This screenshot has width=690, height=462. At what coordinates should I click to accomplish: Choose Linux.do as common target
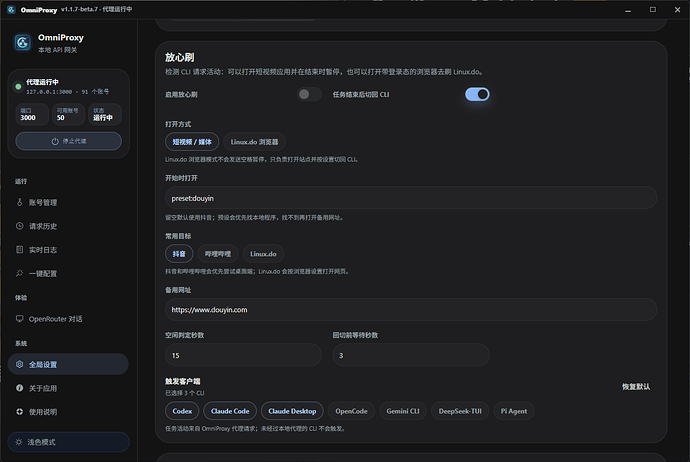tap(263, 254)
